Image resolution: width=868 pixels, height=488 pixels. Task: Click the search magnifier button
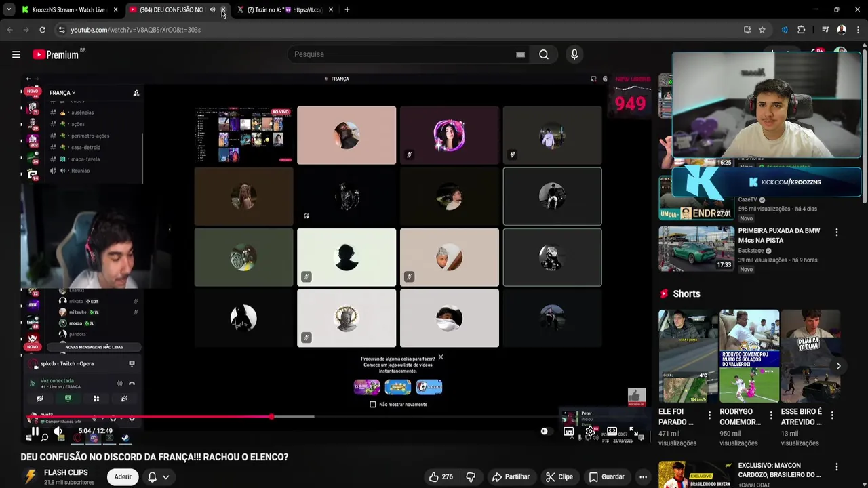pyautogui.click(x=544, y=54)
